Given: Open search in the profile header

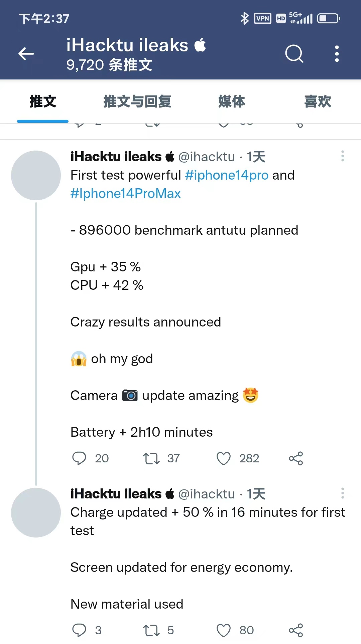Looking at the screenshot, I should 294,54.
